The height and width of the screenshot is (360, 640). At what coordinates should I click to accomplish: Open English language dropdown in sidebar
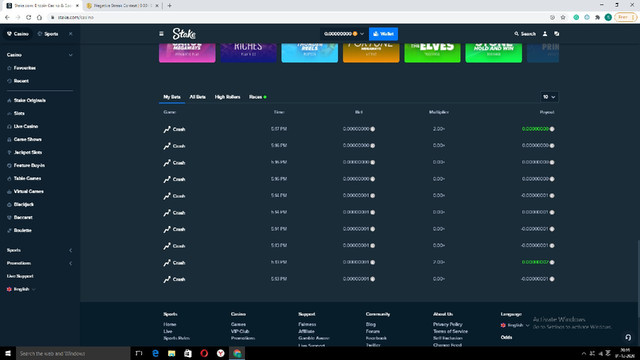(x=21, y=289)
